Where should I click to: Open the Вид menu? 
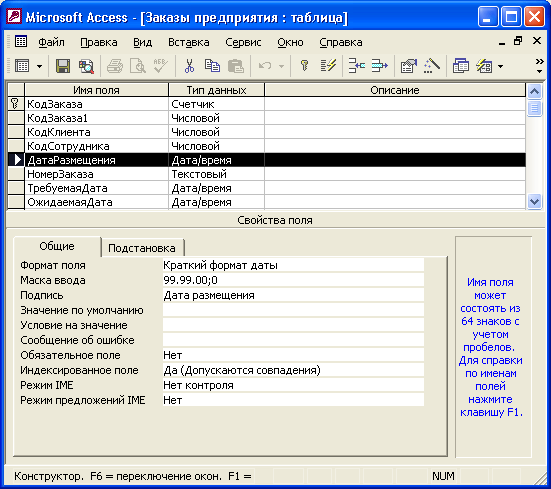point(142,42)
